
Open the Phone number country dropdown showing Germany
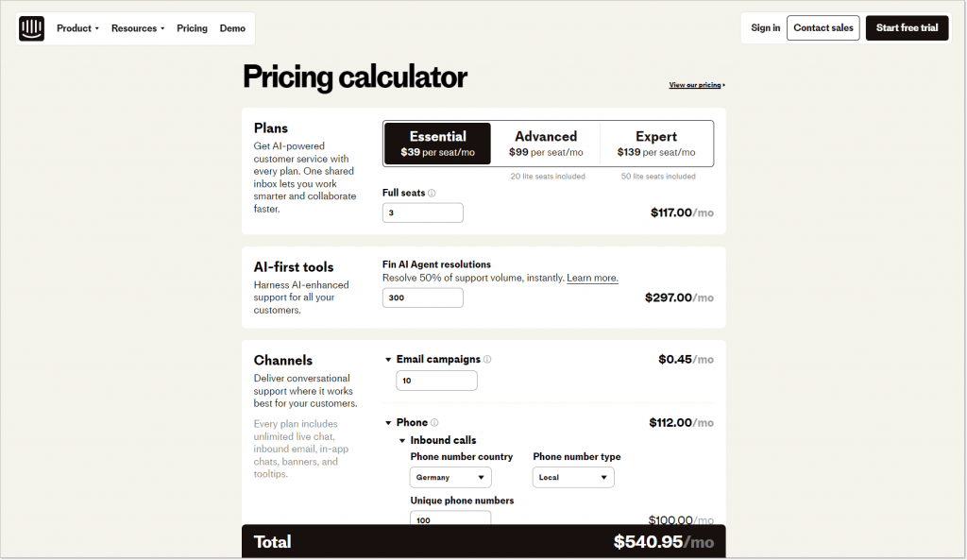450,477
